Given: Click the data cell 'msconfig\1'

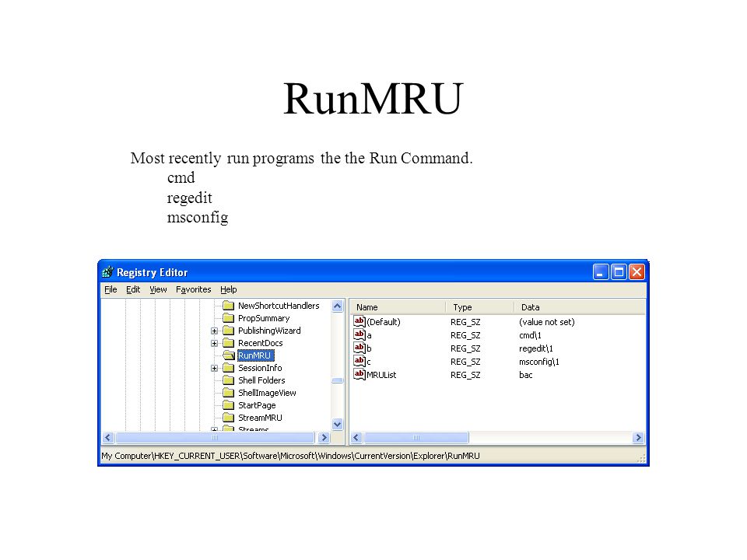Looking at the screenshot, I should [x=539, y=362].
